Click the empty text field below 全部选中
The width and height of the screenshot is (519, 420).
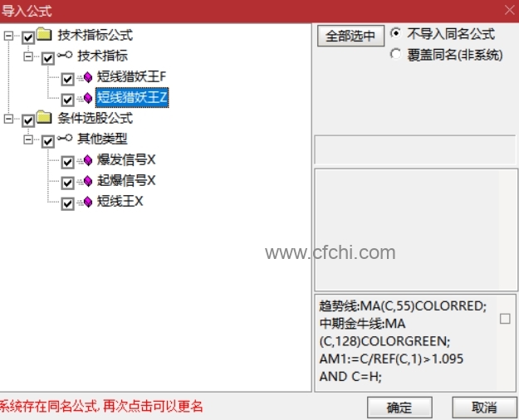click(414, 149)
